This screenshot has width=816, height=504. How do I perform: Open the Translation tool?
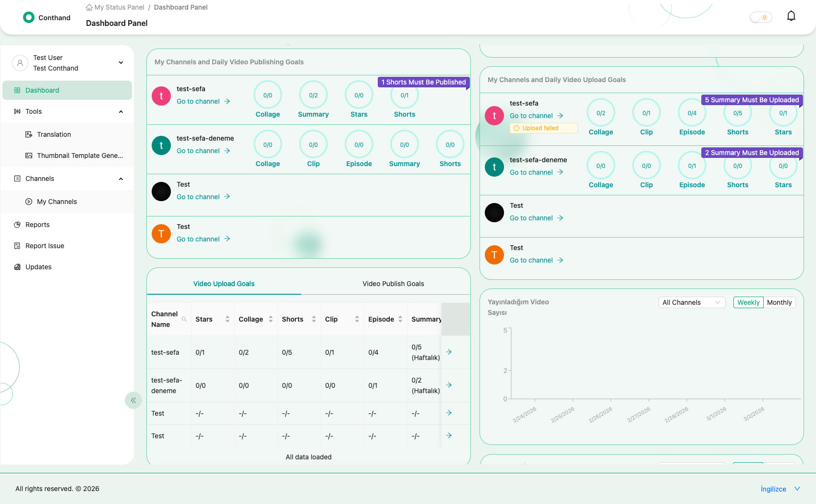pyautogui.click(x=54, y=134)
